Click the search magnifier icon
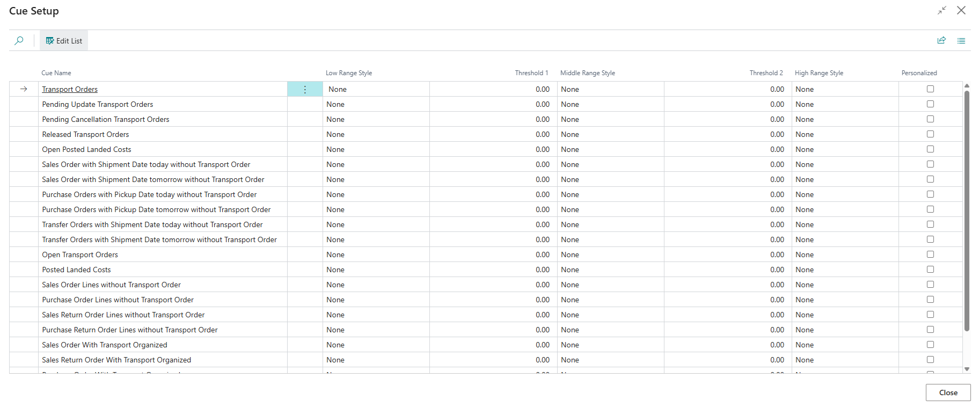The width and height of the screenshot is (980, 407). point(19,41)
